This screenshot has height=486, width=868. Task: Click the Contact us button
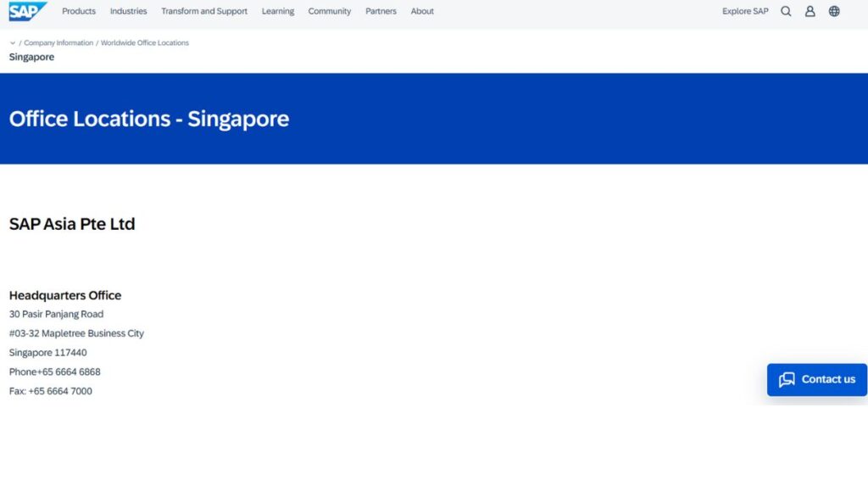point(816,380)
